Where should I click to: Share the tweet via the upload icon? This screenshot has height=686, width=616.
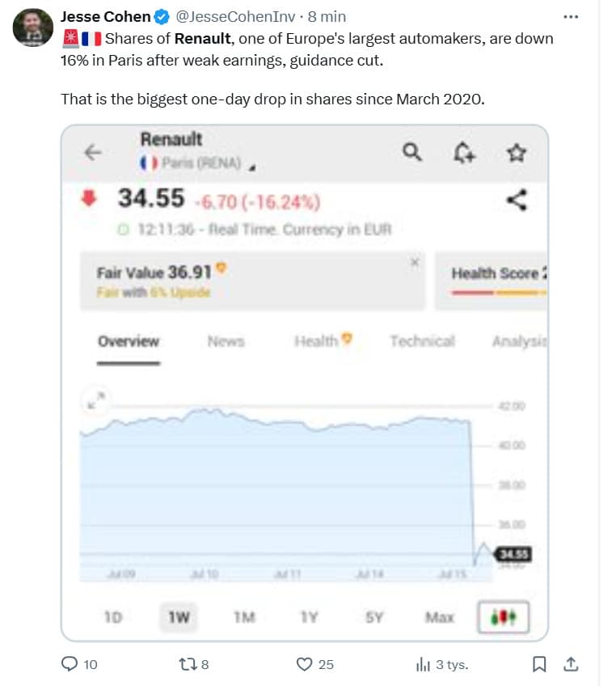[570, 664]
